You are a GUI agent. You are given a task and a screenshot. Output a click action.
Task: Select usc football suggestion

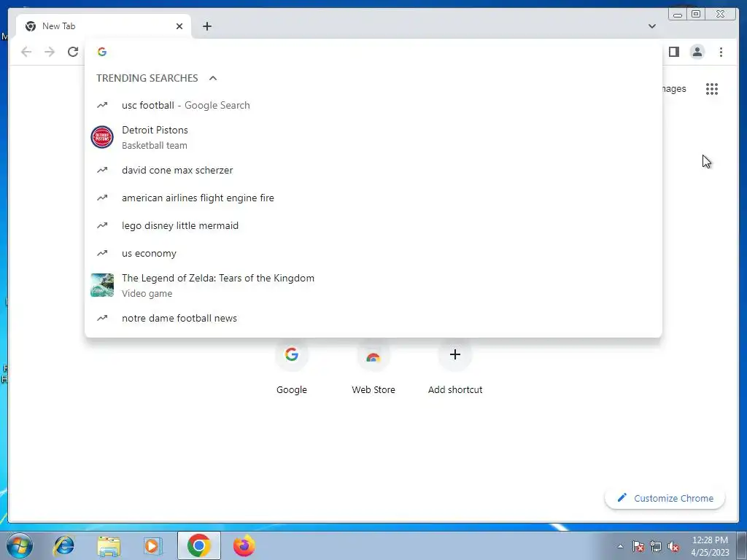373,105
